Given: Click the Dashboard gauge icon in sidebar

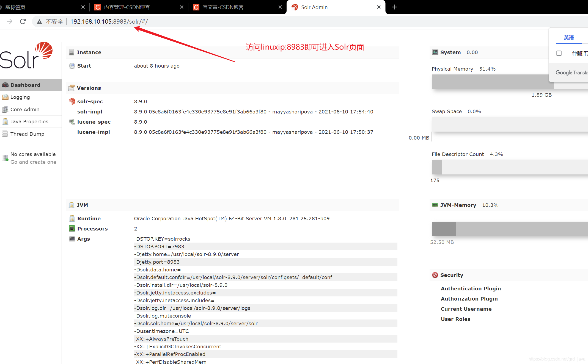Looking at the screenshot, I should pos(5,85).
